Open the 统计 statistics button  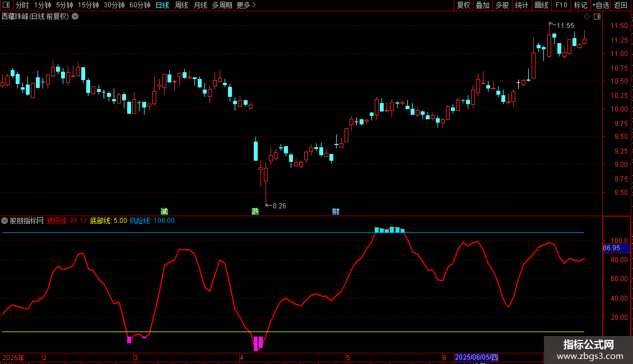[521, 5]
